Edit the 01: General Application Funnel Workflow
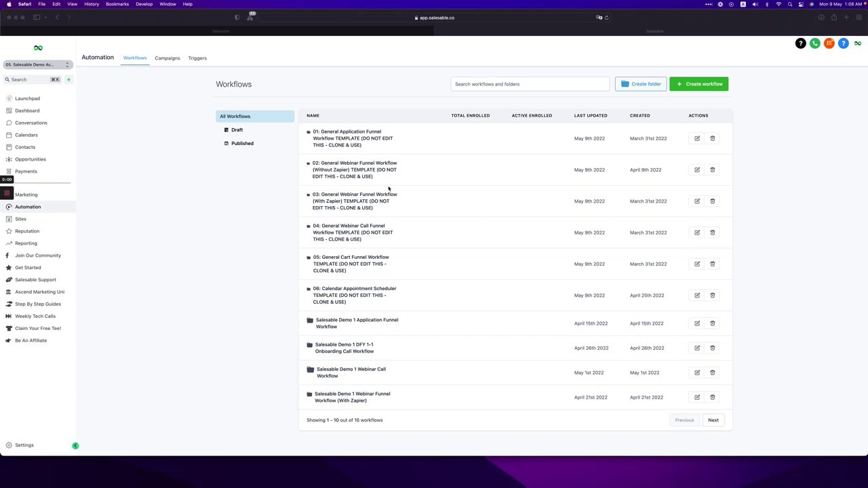This screenshot has width=868, height=488. pyautogui.click(x=697, y=138)
